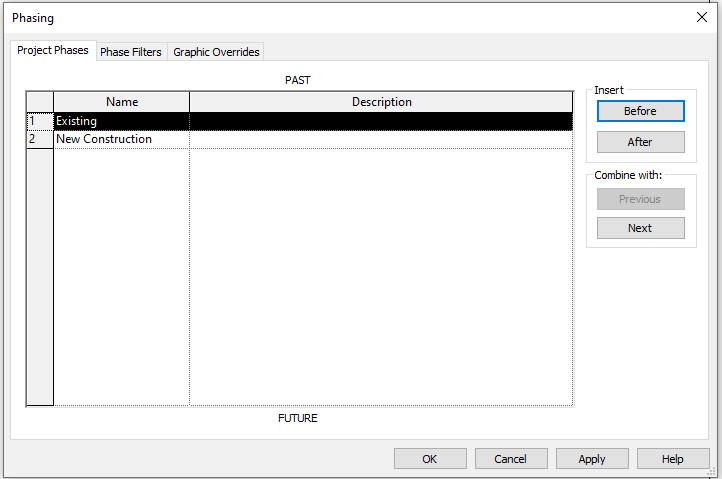Viewport: 722px width, 479px height.
Task: Select the Existing phase name cell
Action: pos(122,121)
